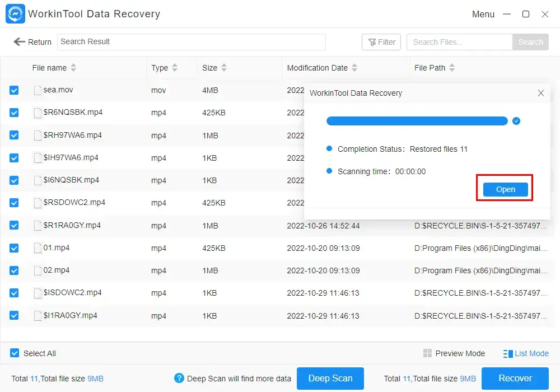Uncheck the $R6NQSBK.mp4 checkbox
Viewport: 560px width, 392px height.
tap(14, 113)
